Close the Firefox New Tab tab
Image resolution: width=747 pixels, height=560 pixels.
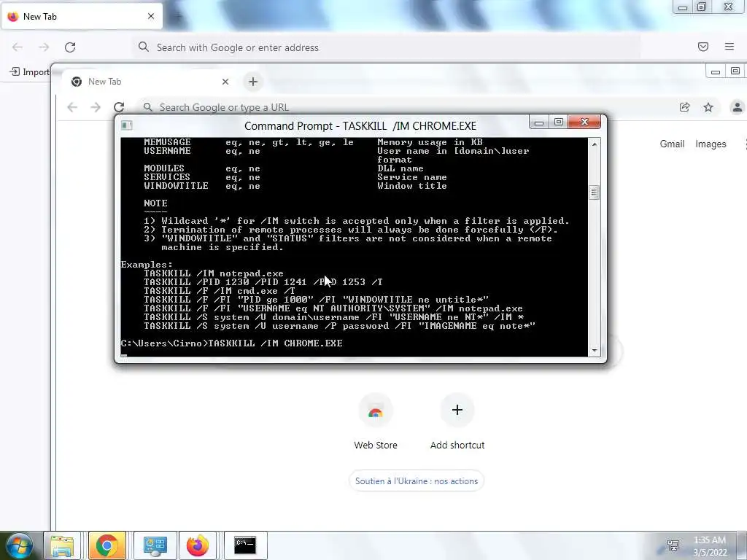(x=151, y=16)
